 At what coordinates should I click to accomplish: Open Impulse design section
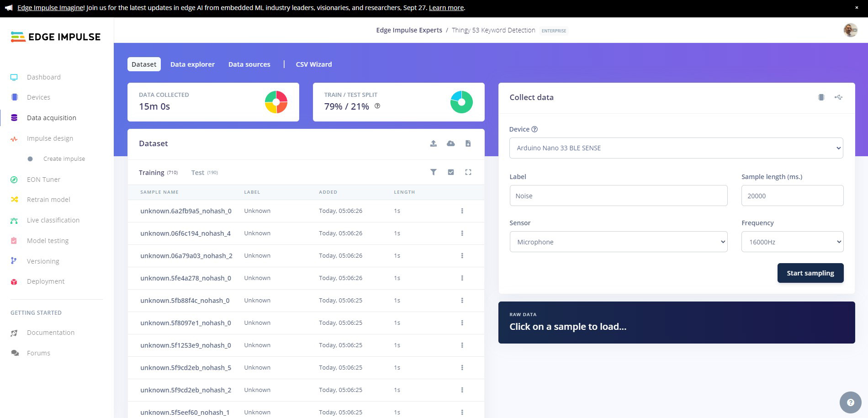(x=50, y=138)
